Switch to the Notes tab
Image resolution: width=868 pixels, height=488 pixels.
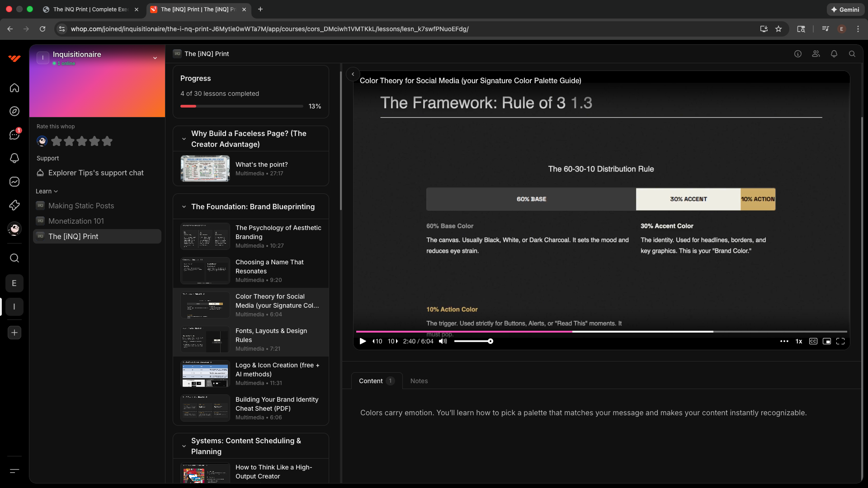coord(419,381)
